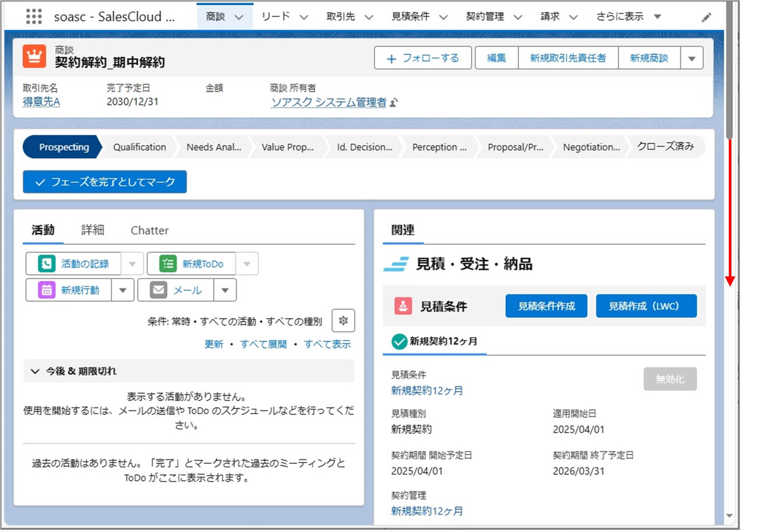Select the Perception ... stage
Viewport: 767px width, 532px height.
click(x=439, y=147)
